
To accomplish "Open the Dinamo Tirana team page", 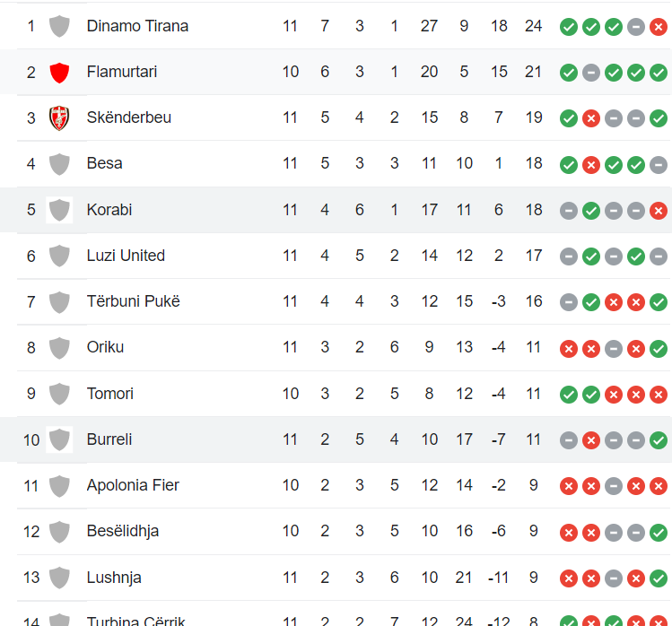I will 137,26.
